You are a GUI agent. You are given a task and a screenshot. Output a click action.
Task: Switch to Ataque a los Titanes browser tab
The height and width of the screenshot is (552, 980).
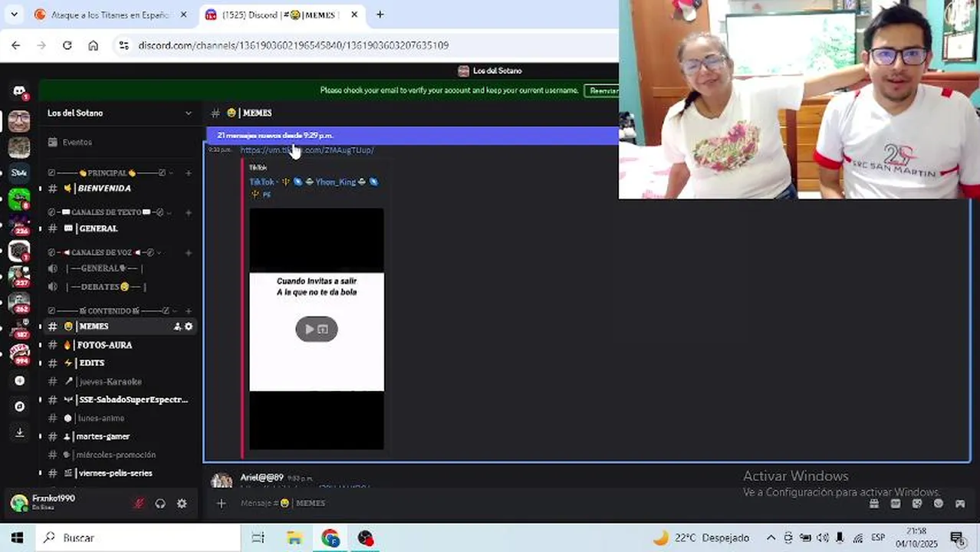(112, 15)
